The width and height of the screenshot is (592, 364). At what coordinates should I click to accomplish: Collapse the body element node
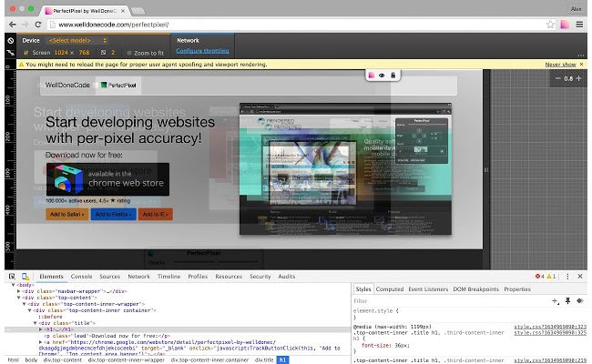(x=14, y=285)
